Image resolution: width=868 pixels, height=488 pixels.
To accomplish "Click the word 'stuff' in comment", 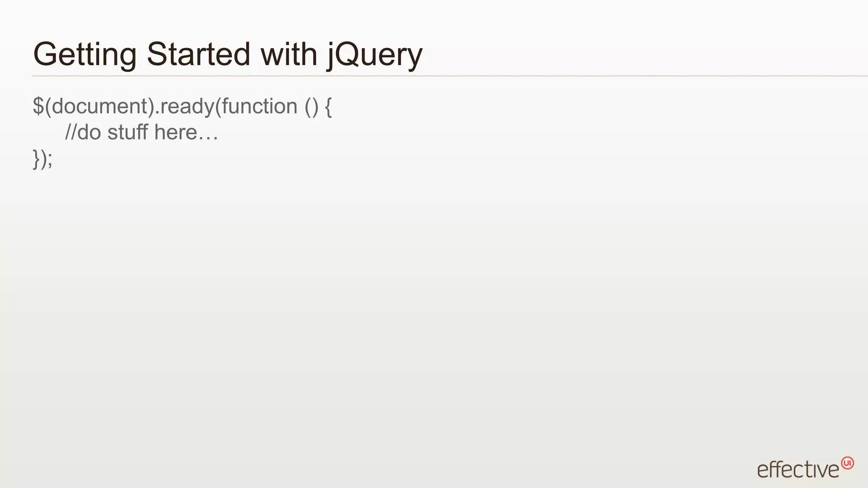I will 128,132.
